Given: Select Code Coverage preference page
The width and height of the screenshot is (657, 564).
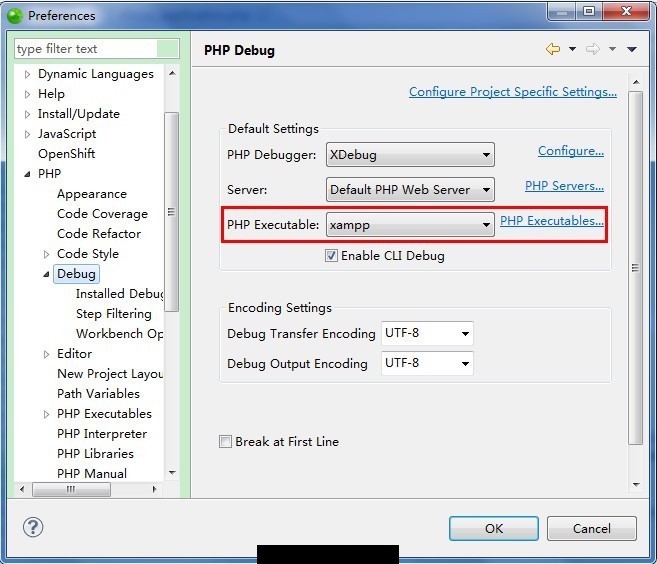Looking at the screenshot, I should point(102,214).
